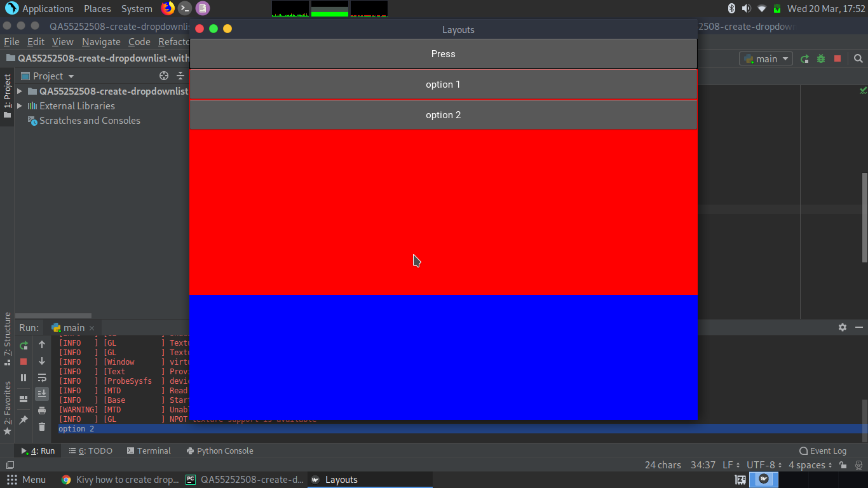
Task: Open the System menu in top panel
Action: click(x=137, y=8)
